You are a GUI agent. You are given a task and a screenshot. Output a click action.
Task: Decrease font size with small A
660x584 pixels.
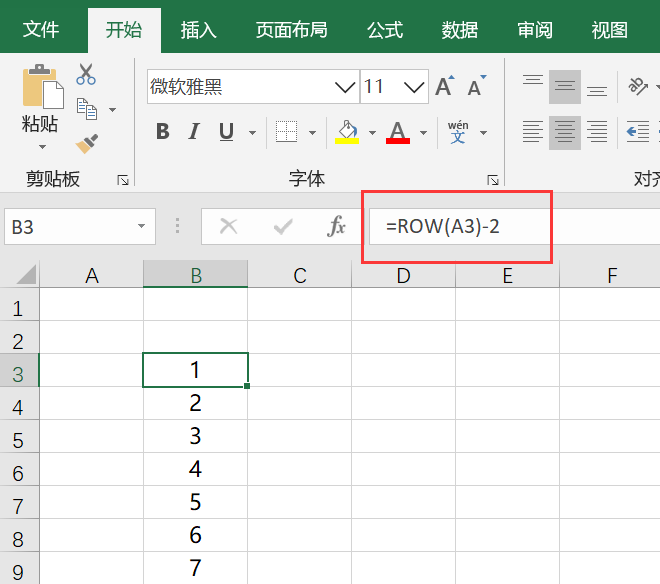[x=477, y=86]
